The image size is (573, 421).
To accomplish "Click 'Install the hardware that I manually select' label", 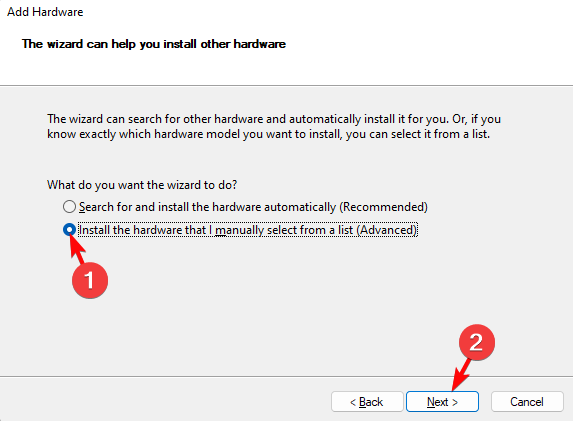I will tap(247, 230).
